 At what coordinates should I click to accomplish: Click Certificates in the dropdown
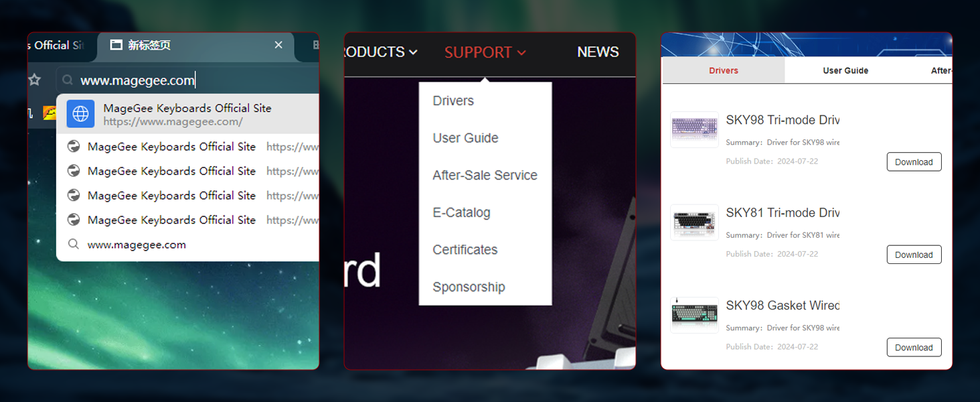(465, 249)
